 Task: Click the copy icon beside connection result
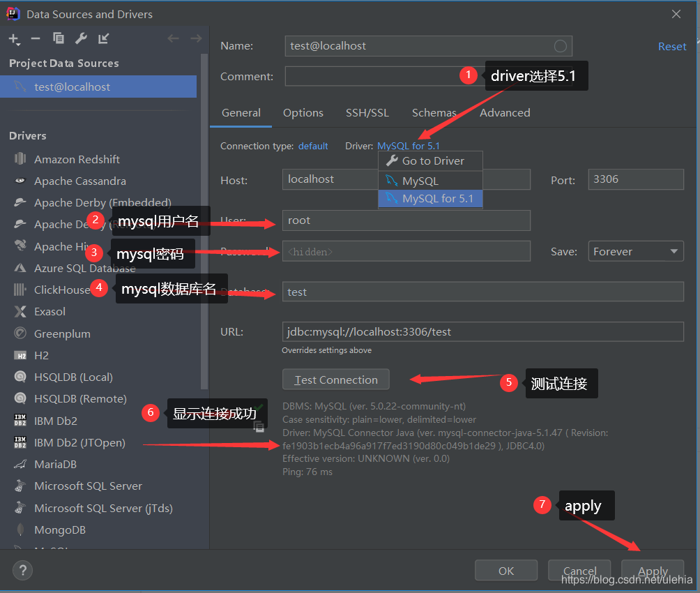[259, 428]
